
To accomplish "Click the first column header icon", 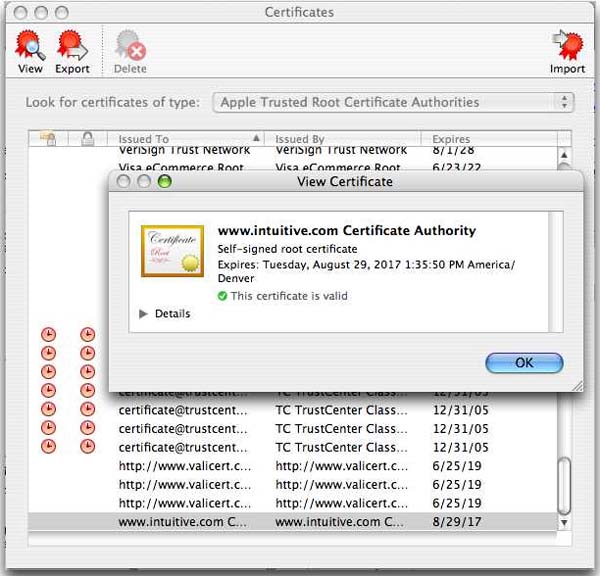I will (x=47, y=139).
